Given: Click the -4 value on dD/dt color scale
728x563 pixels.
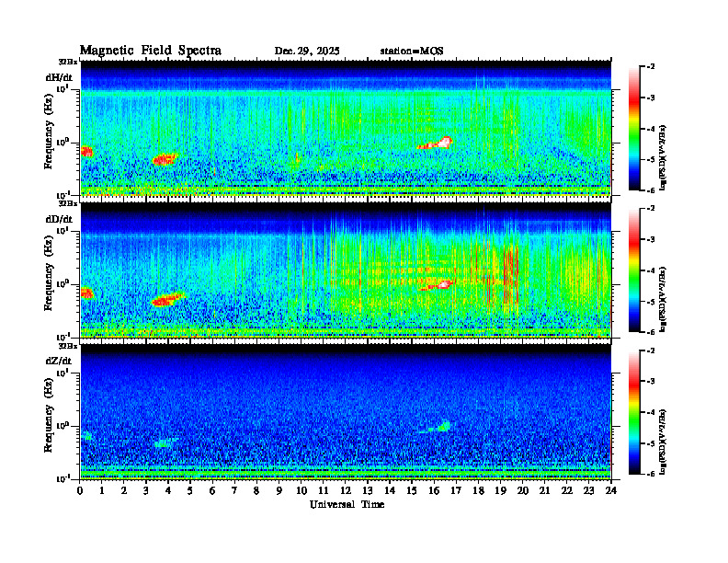Looking at the screenshot, I should [x=650, y=270].
